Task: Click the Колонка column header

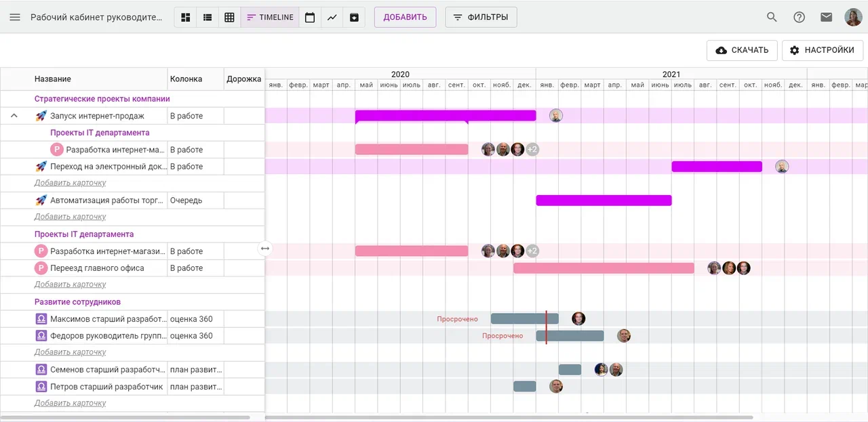Action: click(x=186, y=79)
